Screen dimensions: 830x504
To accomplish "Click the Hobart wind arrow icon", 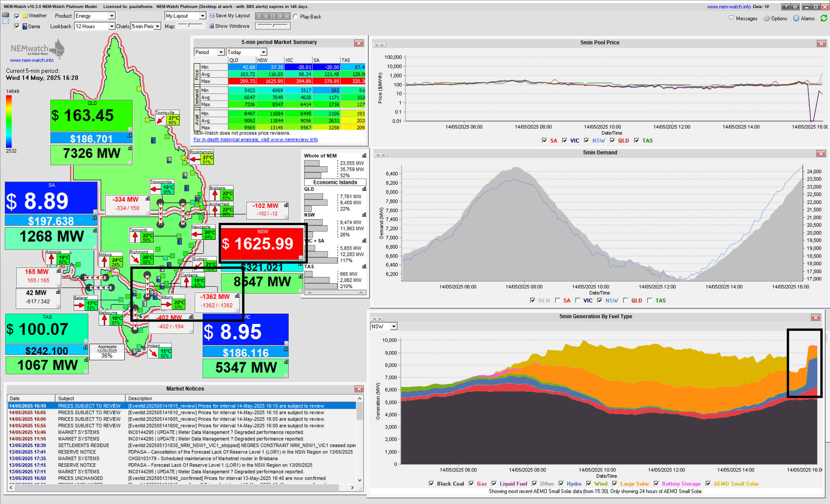I will (x=153, y=353).
